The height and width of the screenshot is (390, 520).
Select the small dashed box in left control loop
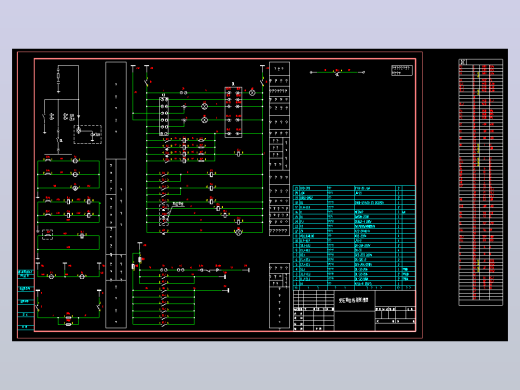(x=47, y=235)
